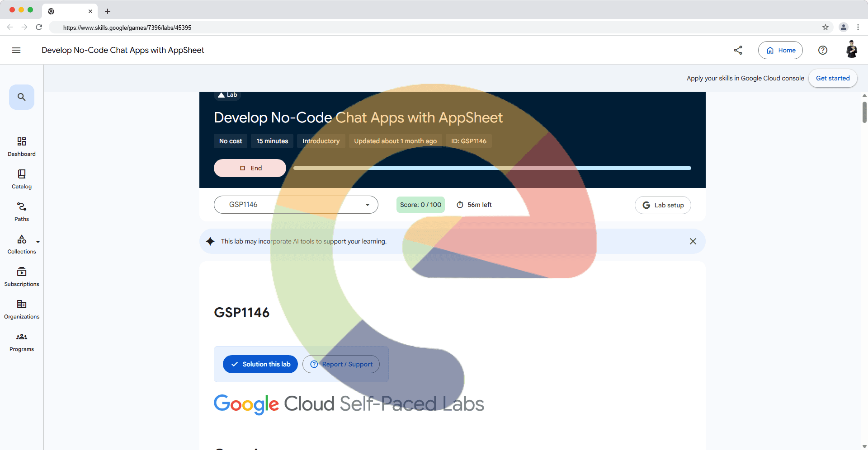
Task: Click the lab progress bar
Action: (492, 168)
